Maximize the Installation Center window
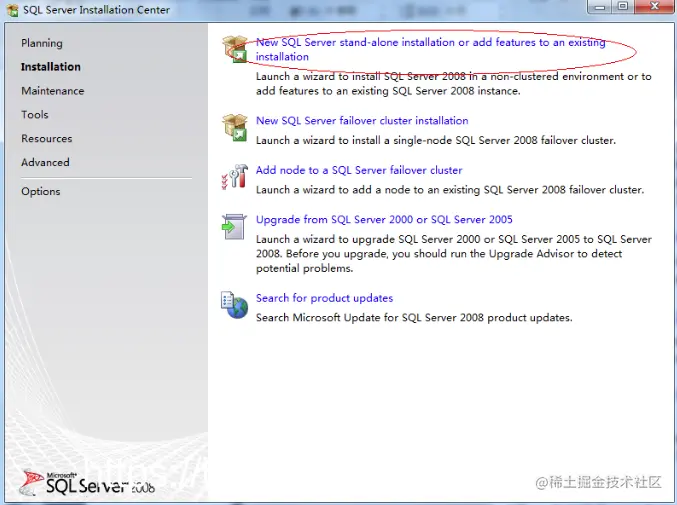Image resolution: width=677 pixels, height=505 pixels. coord(623,6)
